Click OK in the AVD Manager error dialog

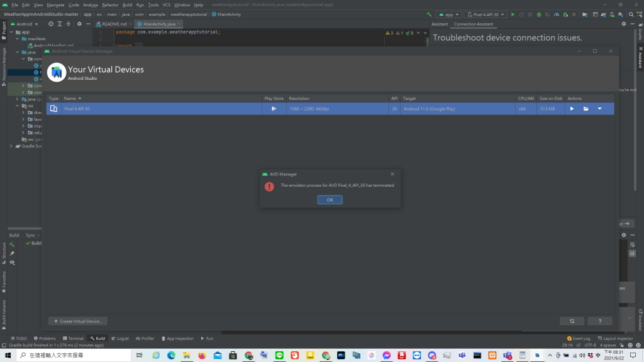330,200
